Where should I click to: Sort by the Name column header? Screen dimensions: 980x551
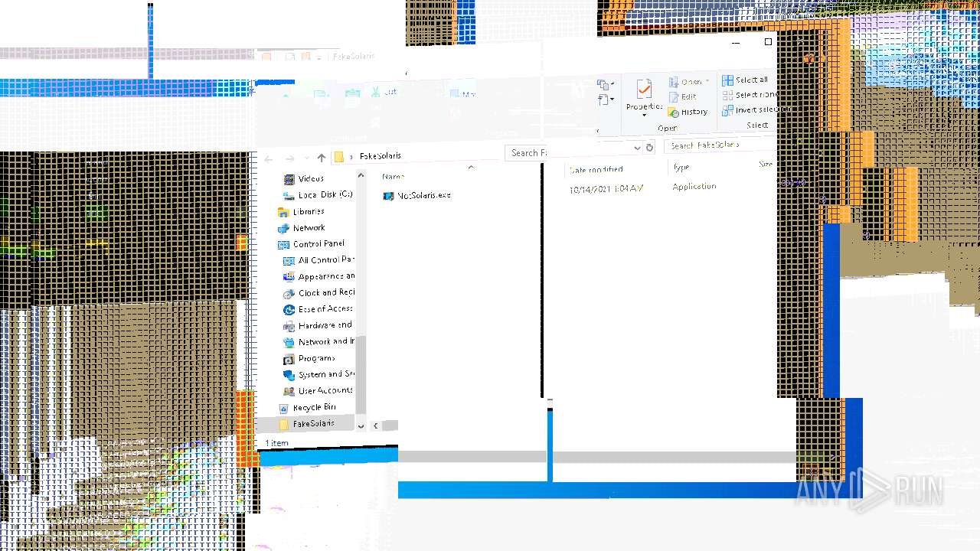[394, 177]
